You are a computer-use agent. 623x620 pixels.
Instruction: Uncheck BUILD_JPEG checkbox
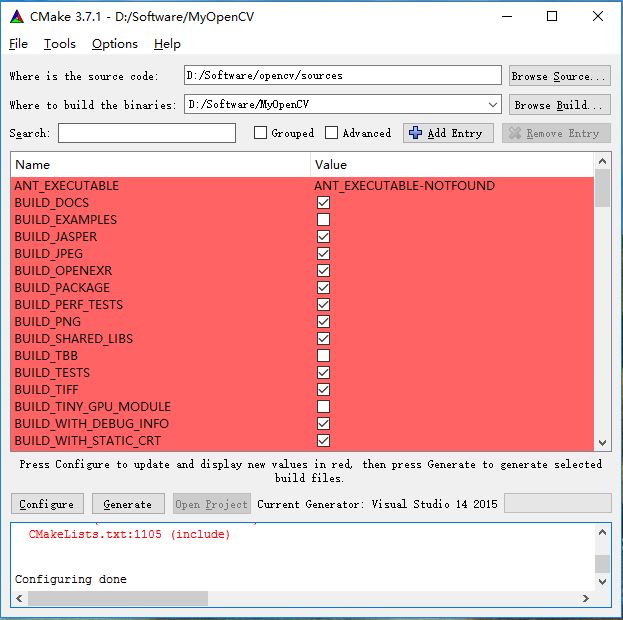tap(323, 254)
